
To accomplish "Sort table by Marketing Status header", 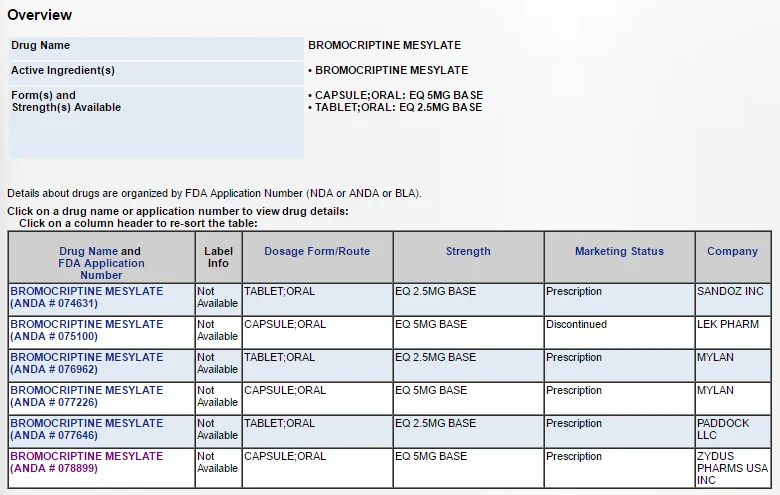I will point(619,251).
